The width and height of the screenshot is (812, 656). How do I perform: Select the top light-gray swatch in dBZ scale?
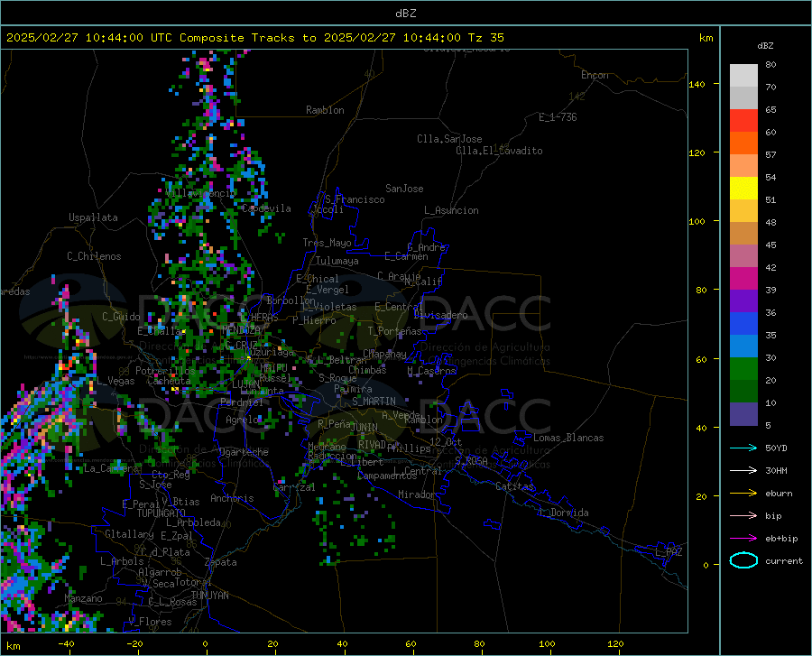[x=743, y=76]
